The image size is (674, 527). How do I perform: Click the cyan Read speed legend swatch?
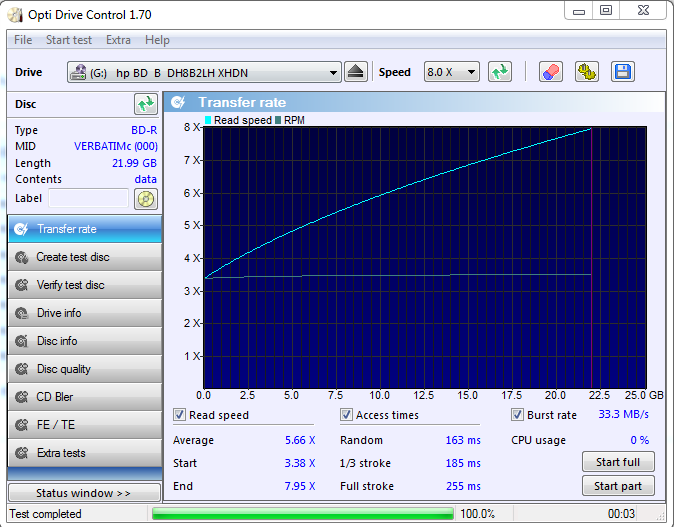208,120
